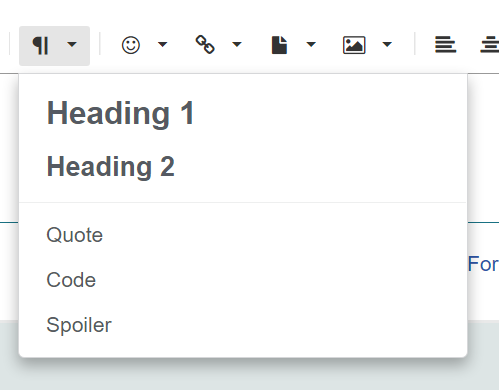Expand the dropdown arrow beside link icon
Screen dimensions: 499x390
coord(237,44)
